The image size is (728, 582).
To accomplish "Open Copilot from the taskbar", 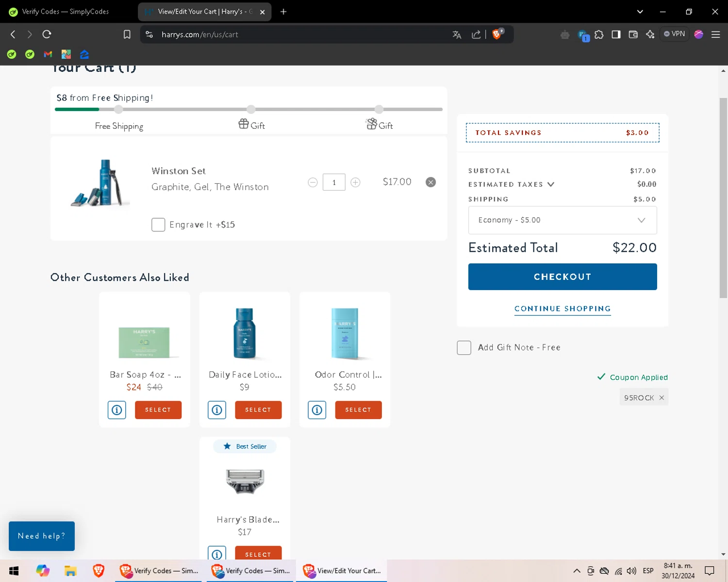I will point(43,571).
